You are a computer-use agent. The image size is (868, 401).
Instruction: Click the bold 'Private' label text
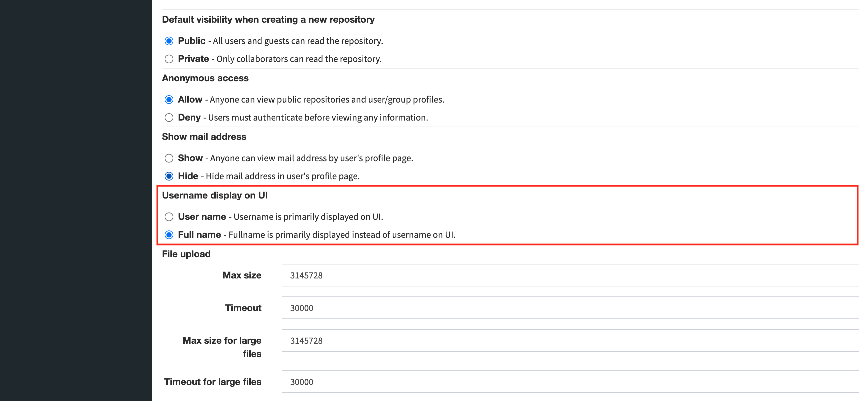pos(193,59)
